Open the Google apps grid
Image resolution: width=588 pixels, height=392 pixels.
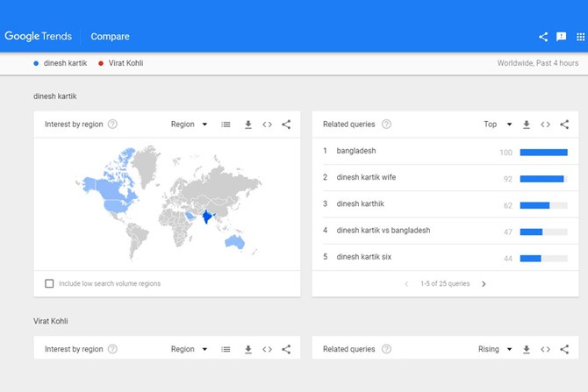[580, 37]
